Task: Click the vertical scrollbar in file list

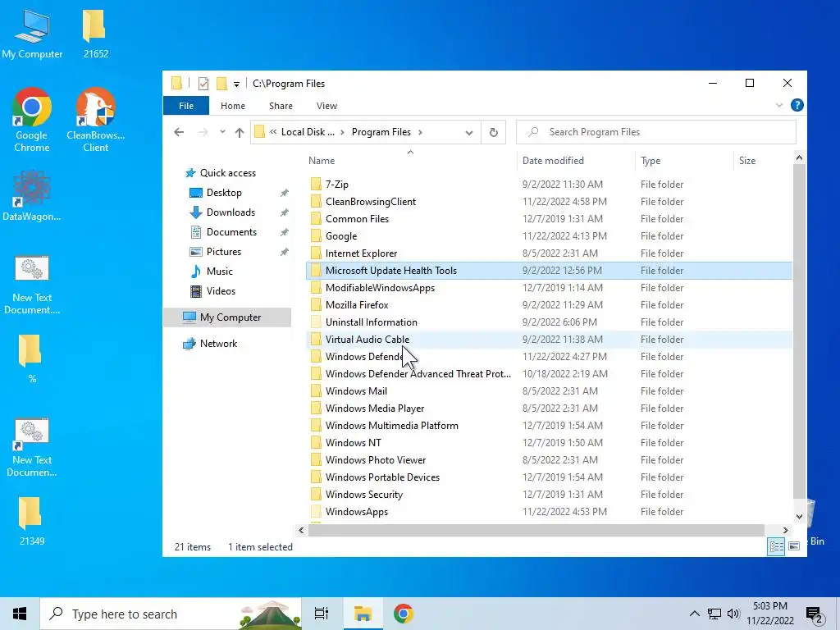Action: 799,331
